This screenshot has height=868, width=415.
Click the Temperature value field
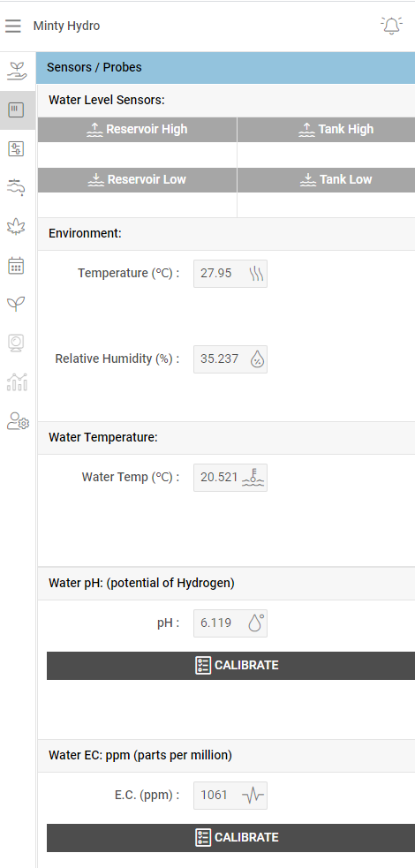click(x=230, y=274)
